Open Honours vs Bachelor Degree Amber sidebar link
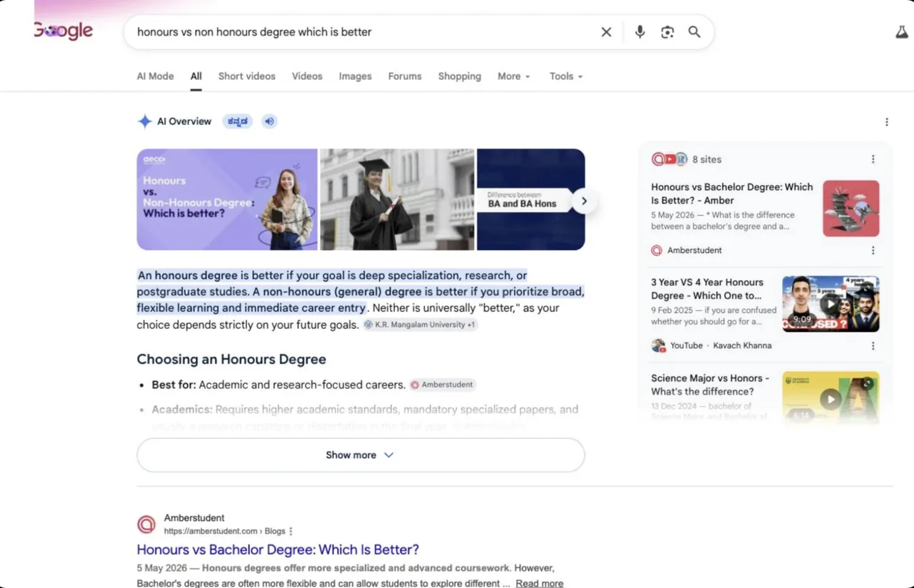The width and height of the screenshot is (914, 588). pos(732,193)
